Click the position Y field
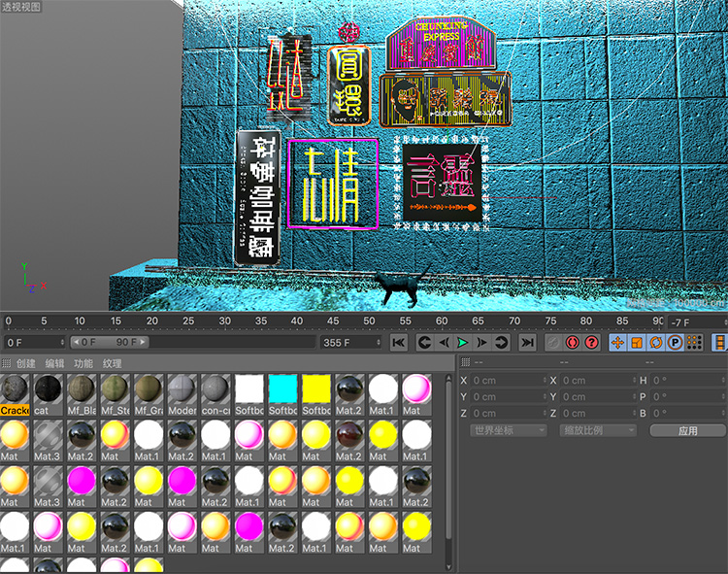Viewport: 728px width, 574px height. 510,397
